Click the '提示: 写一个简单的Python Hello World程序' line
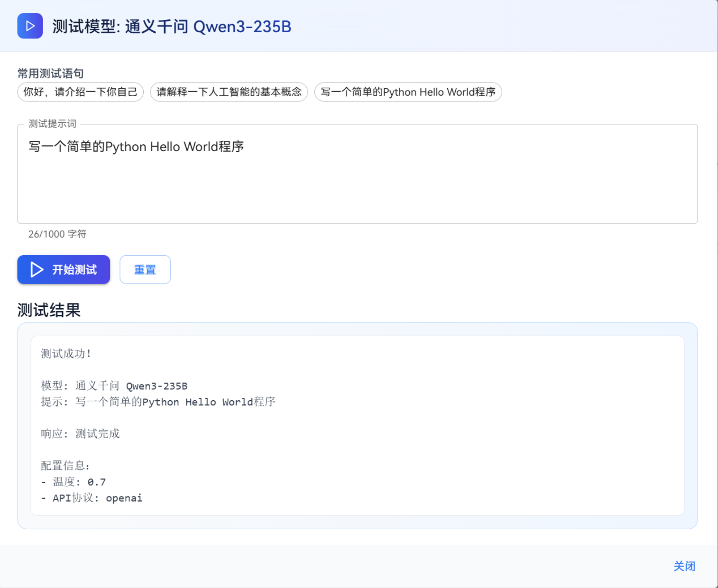The width and height of the screenshot is (718, 588). point(158,402)
